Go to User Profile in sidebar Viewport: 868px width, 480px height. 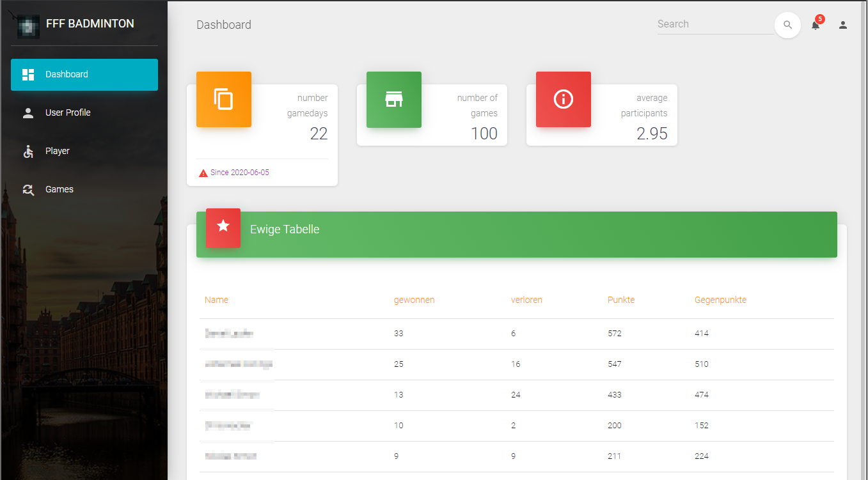click(84, 113)
